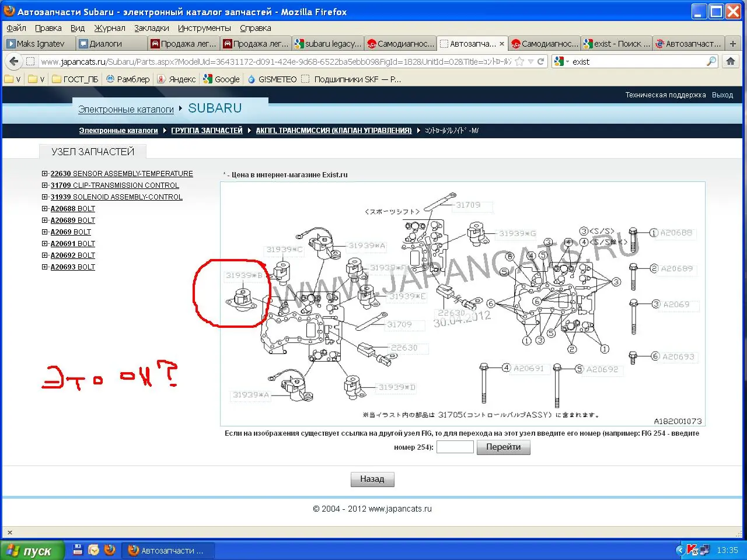This screenshot has width=747, height=560.
Task: Open the first Продажа лег... tab
Action: [x=184, y=44]
